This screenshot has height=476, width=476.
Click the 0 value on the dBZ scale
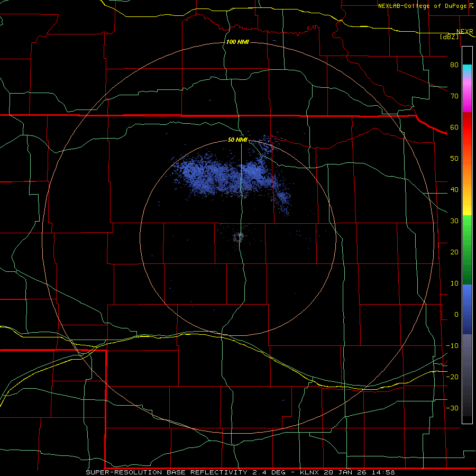[x=456, y=315]
